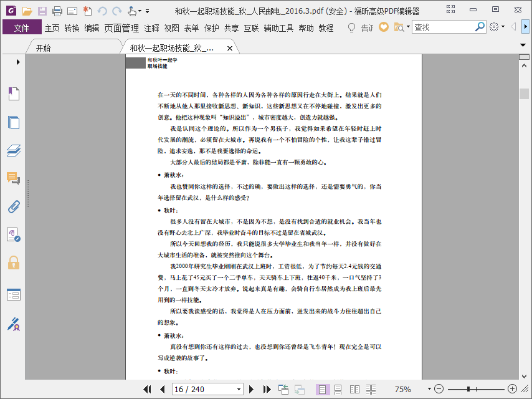This screenshot has width=532, height=399.
Task: Enable facing pages view mode
Action: tap(354, 390)
